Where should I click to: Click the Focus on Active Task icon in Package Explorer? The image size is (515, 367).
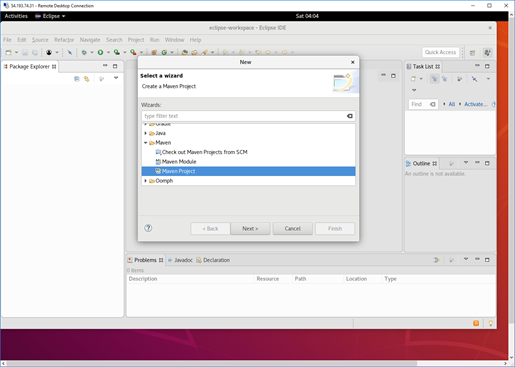(102, 79)
